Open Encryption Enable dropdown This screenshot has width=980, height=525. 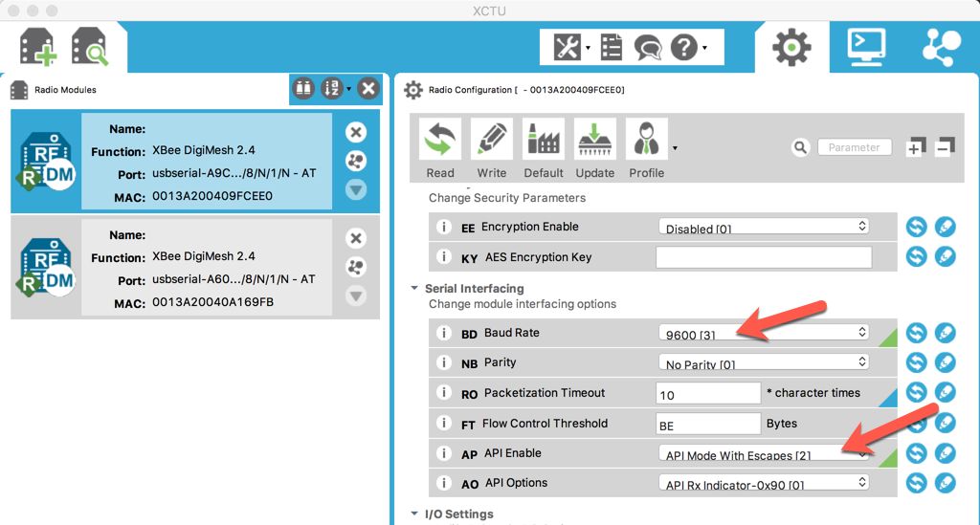point(764,227)
